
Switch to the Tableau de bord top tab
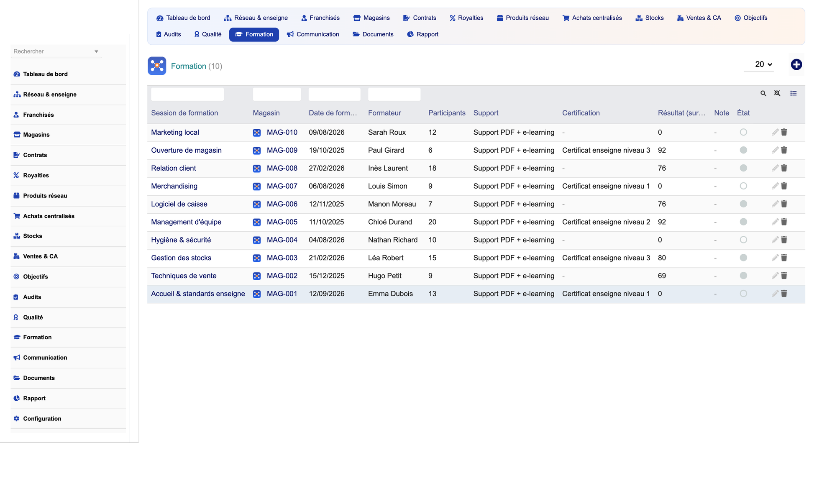(x=183, y=18)
